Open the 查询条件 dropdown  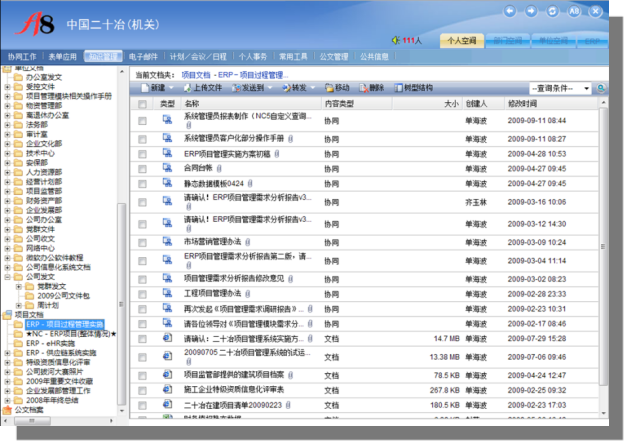click(x=560, y=88)
